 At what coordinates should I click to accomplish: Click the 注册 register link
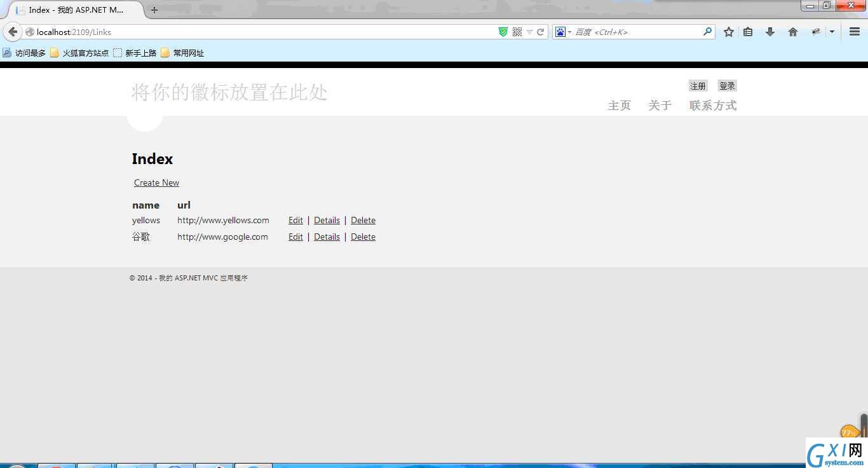698,86
